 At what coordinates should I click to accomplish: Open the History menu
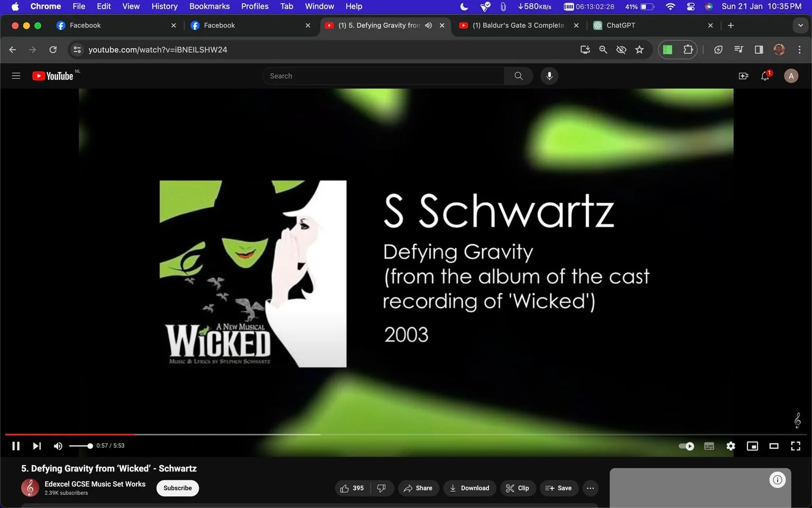point(164,6)
